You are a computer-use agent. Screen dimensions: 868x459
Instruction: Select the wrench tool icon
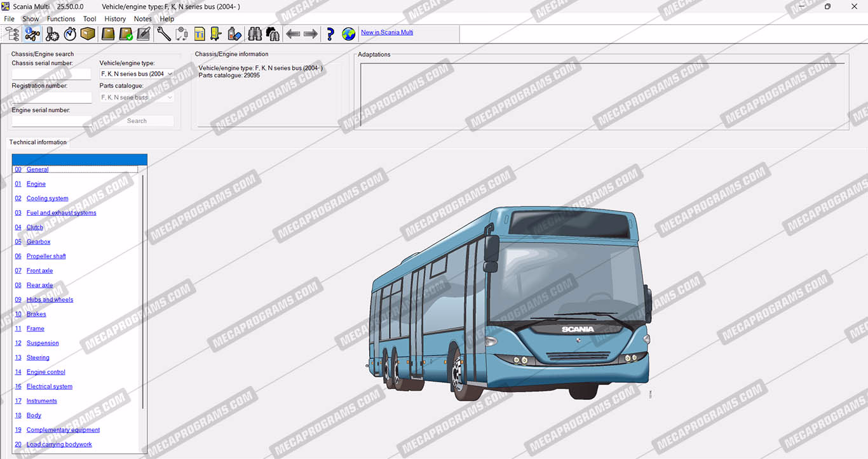[164, 34]
